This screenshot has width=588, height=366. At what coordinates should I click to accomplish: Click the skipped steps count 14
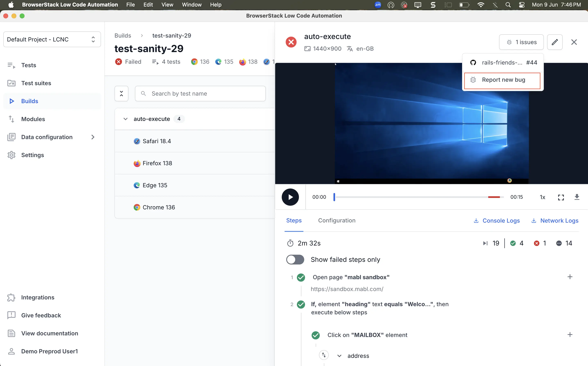564,243
